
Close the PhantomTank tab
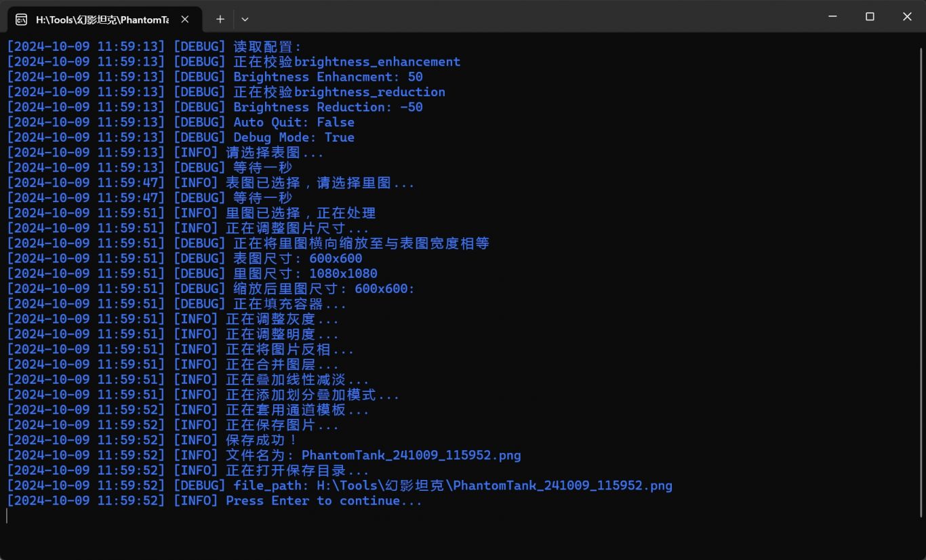click(x=185, y=19)
